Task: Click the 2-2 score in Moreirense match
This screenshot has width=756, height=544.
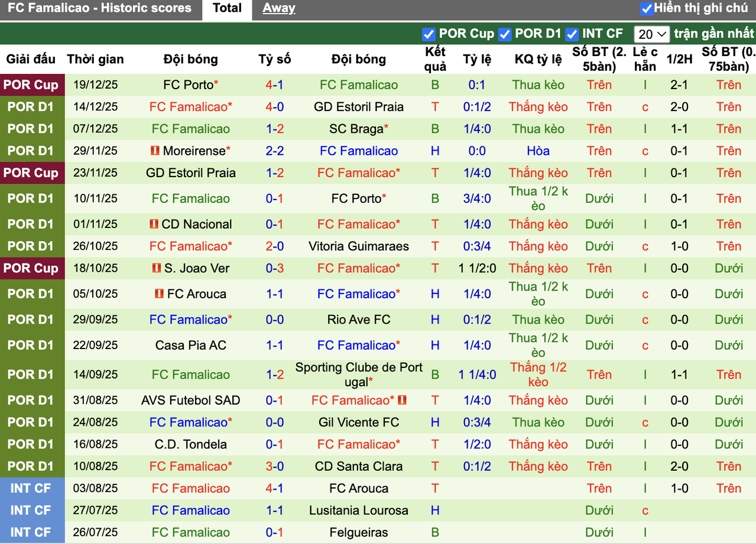Action: pyautogui.click(x=275, y=151)
